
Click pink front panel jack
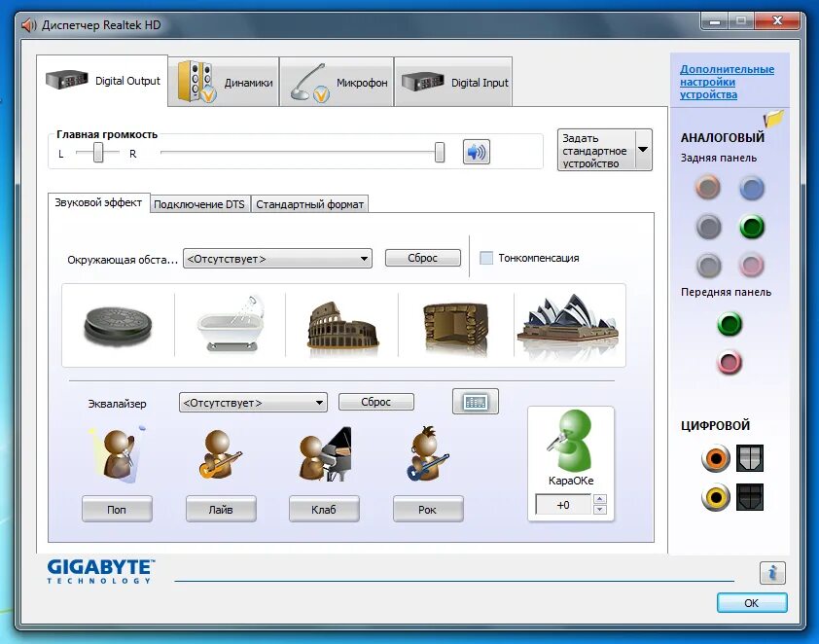pos(730,363)
